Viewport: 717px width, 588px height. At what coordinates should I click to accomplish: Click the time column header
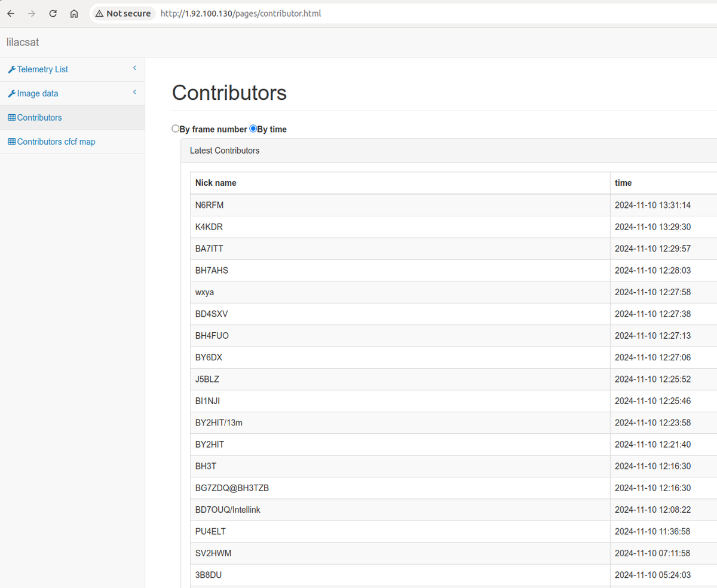pos(663,183)
